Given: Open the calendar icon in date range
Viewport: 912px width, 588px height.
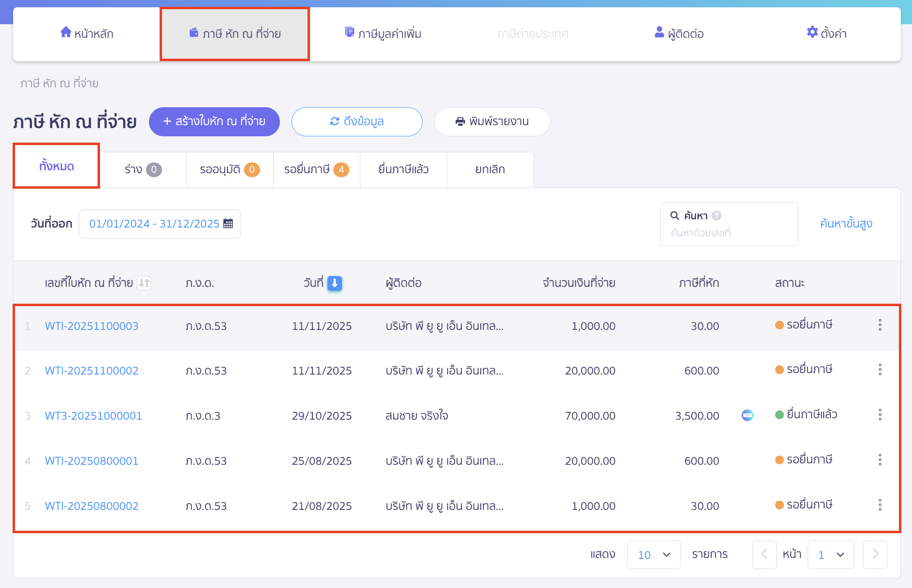Looking at the screenshot, I should click(x=228, y=224).
